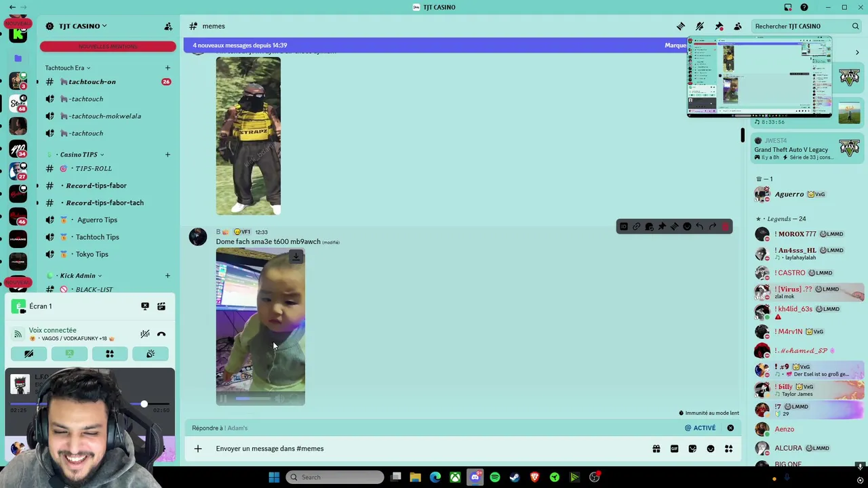Open the gift icon in message bar
The width and height of the screenshot is (868, 488).
click(656, 449)
